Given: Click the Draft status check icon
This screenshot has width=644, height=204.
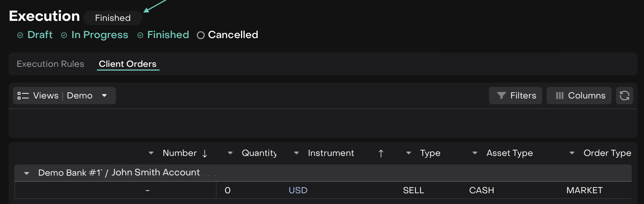Looking at the screenshot, I should point(21,35).
